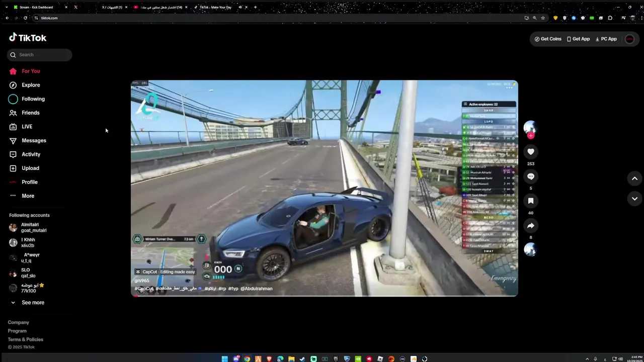
Task: Click the LIVE camera icon
Action: (13, 127)
